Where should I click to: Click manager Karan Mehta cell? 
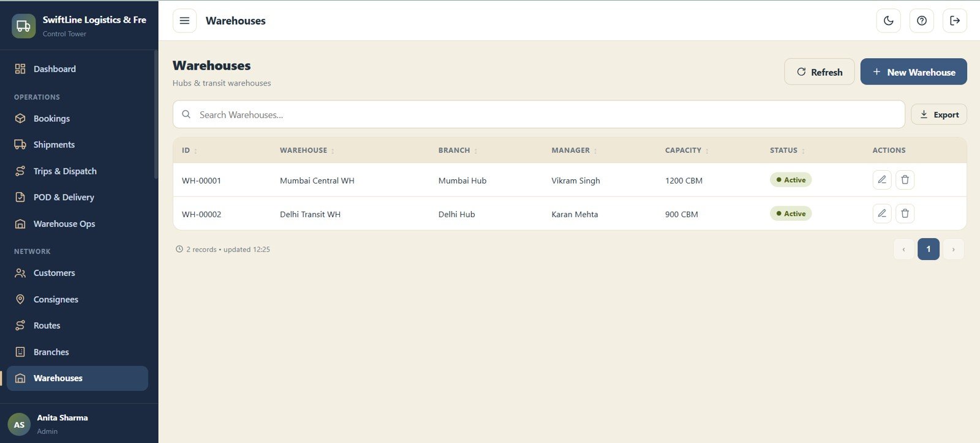pos(575,214)
